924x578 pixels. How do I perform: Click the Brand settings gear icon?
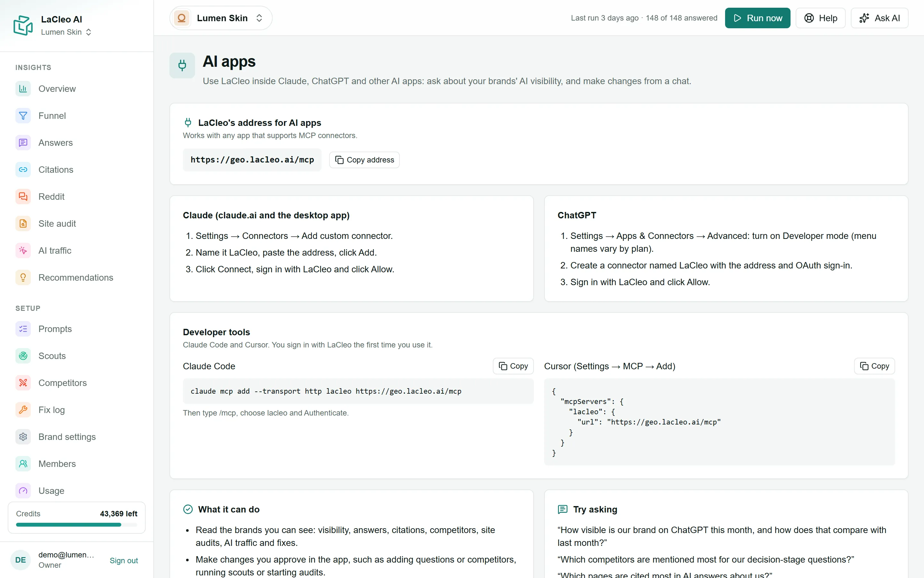click(23, 437)
